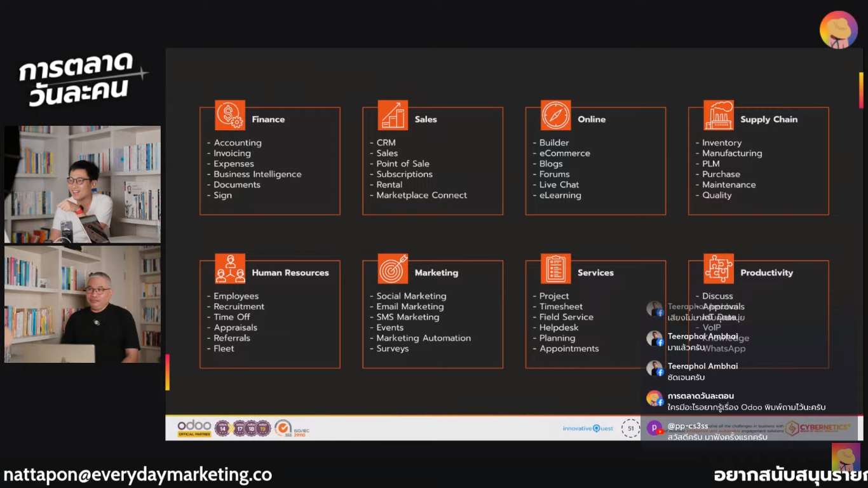Click the top presenter webcam thumbnail
Screen dimensions: 868x488
click(83, 184)
